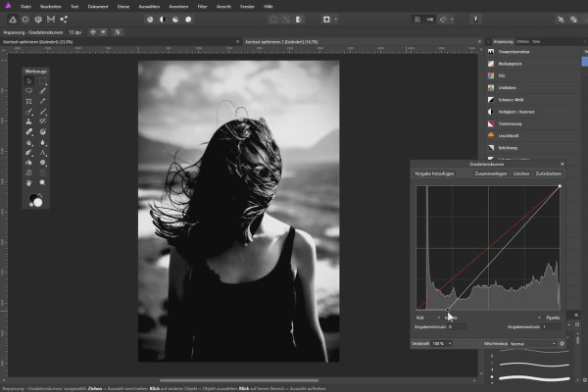
Task: Open the Master curve channel dropdown arrow
Action: (x=539, y=318)
